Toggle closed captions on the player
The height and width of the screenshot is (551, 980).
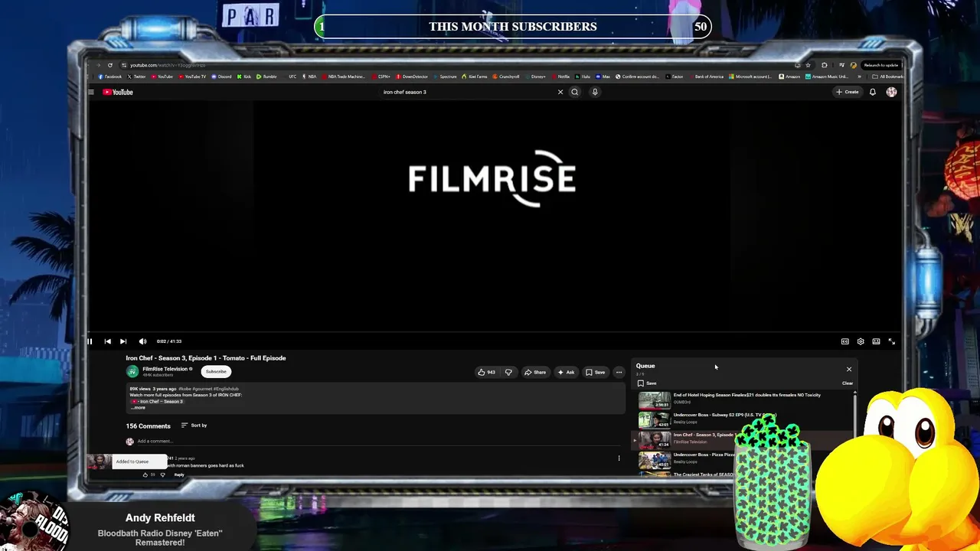tap(845, 341)
